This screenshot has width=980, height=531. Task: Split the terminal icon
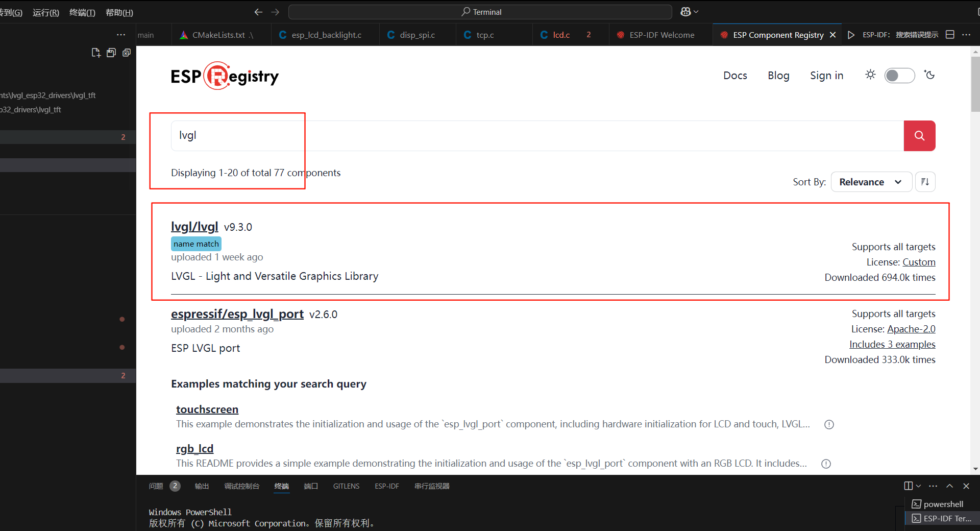click(x=909, y=486)
